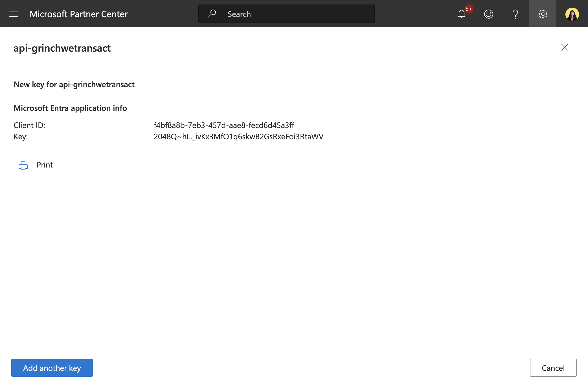Focus the Search input field
588x388 pixels.
(x=287, y=14)
